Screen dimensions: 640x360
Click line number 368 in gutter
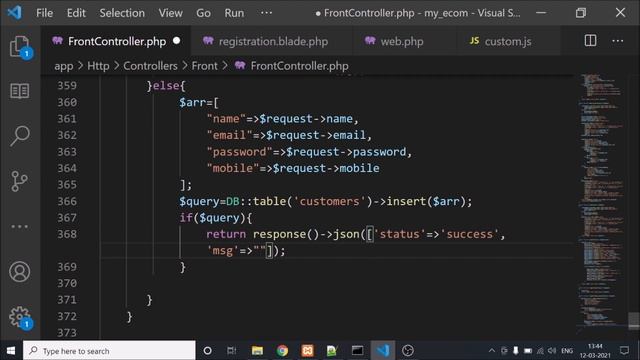coord(67,234)
